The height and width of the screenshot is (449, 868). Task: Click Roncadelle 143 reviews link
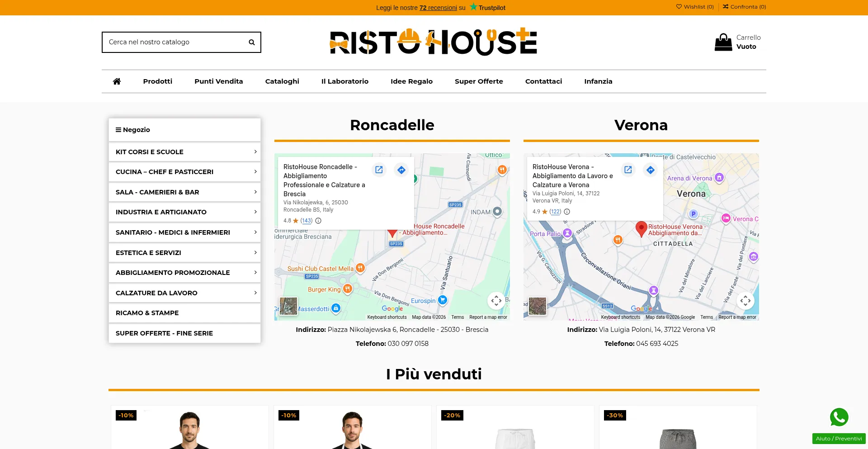pos(307,221)
